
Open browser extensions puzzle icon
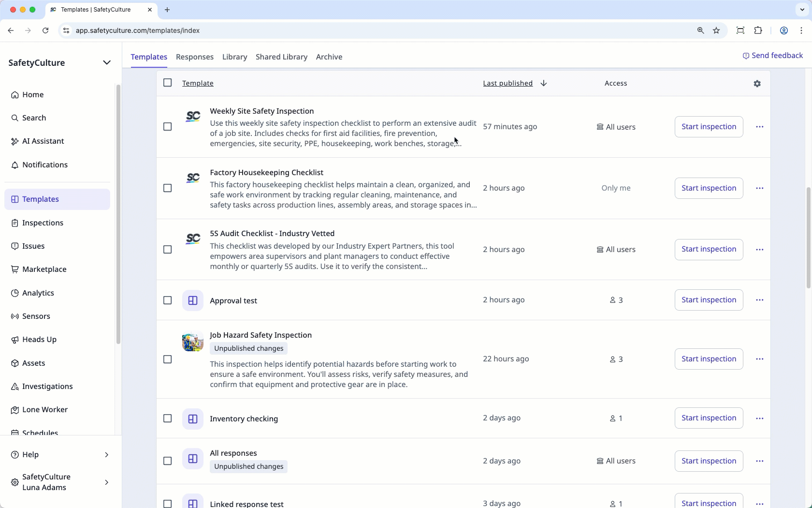758,30
